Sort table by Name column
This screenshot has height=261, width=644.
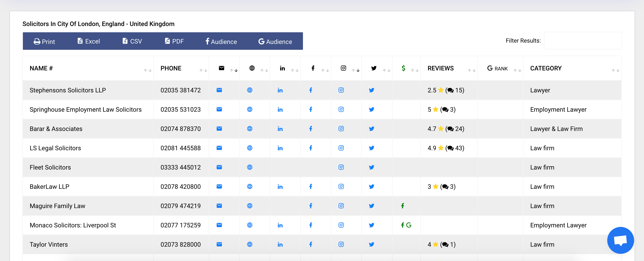click(41, 68)
